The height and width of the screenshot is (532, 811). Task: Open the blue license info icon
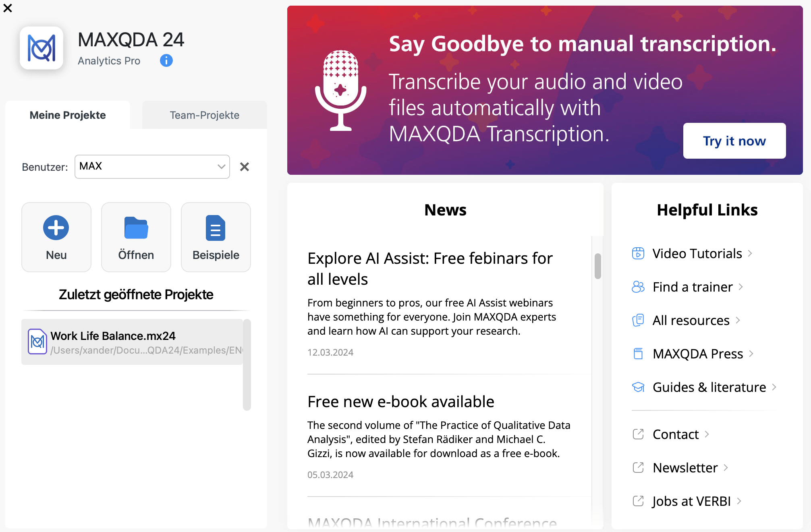click(x=166, y=60)
